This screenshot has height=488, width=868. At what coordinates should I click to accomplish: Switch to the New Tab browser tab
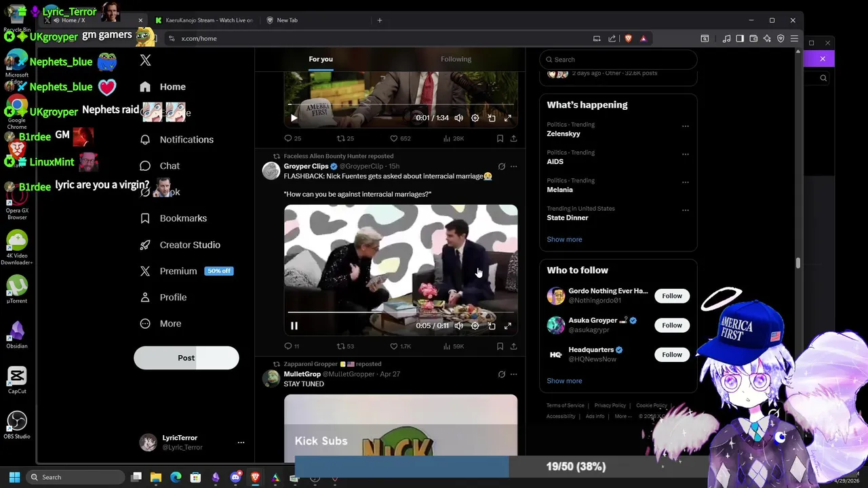point(315,20)
